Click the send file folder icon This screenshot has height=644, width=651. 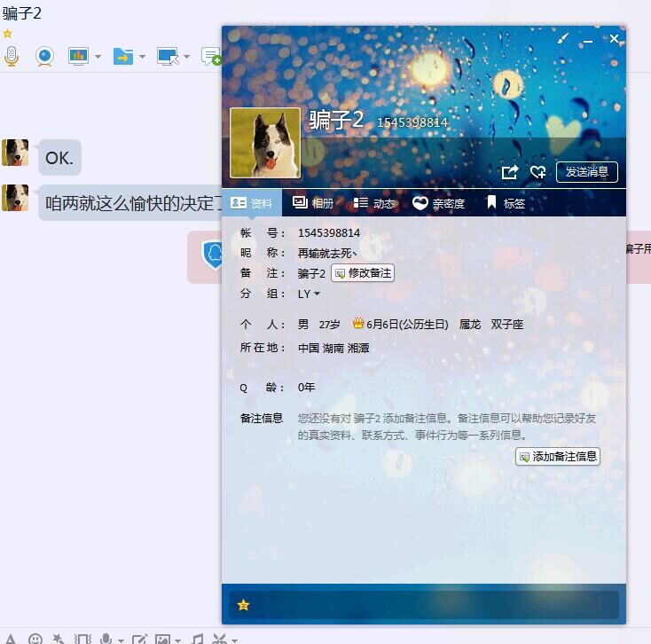[122, 56]
